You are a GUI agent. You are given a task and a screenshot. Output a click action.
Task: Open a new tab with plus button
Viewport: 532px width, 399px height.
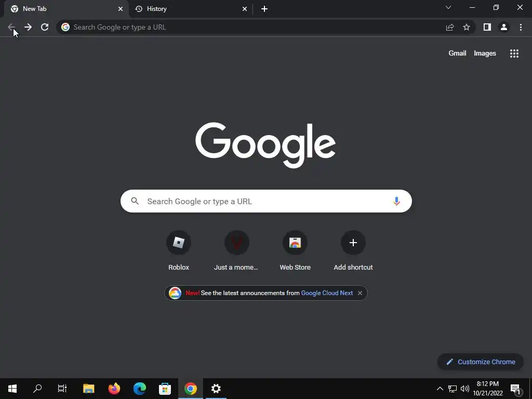click(264, 9)
